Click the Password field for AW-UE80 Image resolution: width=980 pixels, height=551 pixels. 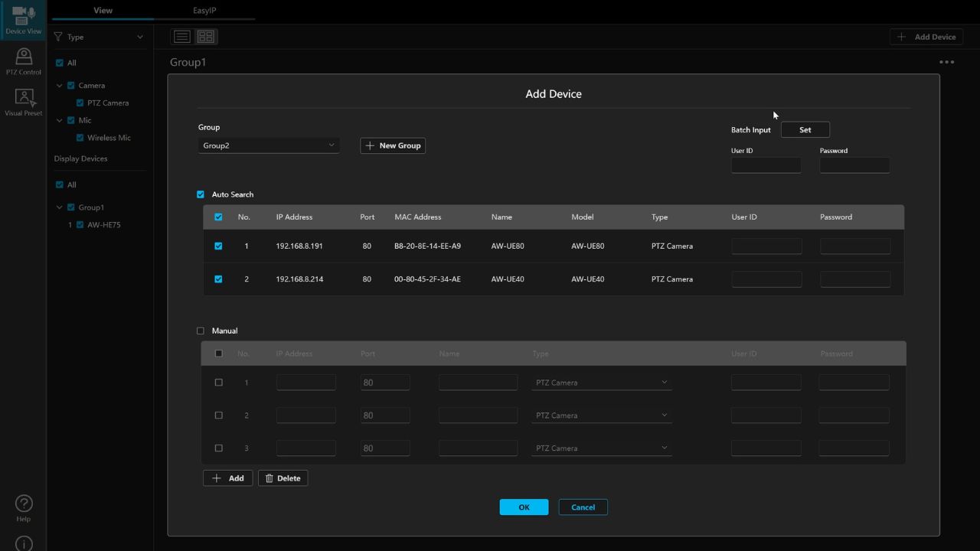point(855,246)
